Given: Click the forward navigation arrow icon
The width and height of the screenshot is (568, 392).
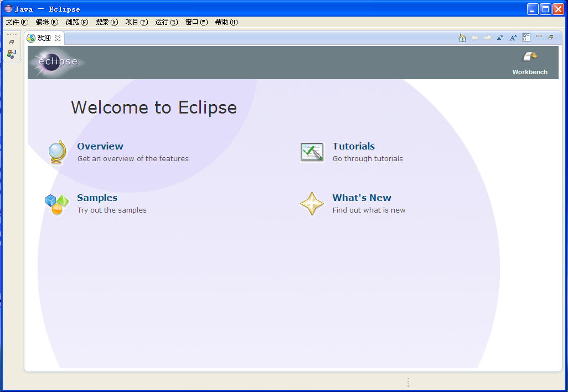Looking at the screenshot, I should 487,37.
